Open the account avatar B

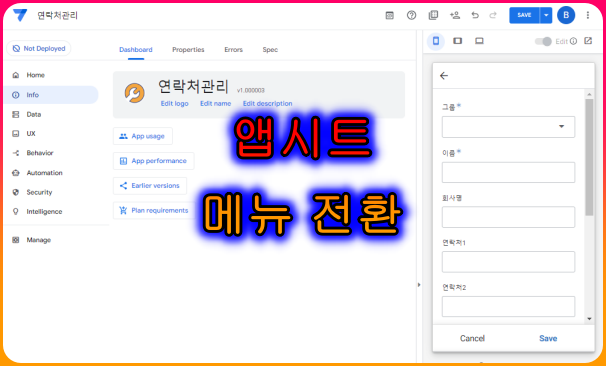pos(566,15)
